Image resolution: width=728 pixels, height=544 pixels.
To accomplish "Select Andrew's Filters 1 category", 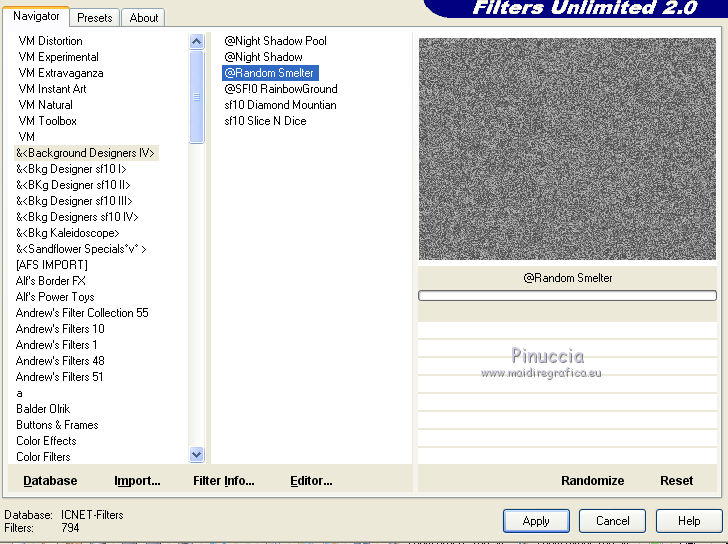I will click(x=57, y=345).
